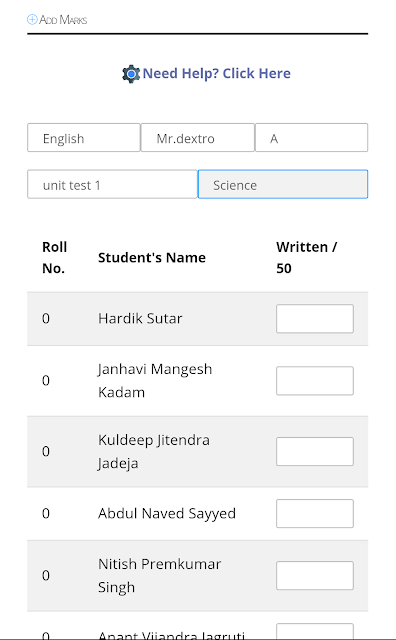This screenshot has width=396, height=640.
Task: Click the Student's Name column header
Action: pyautogui.click(x=152, y=258)
